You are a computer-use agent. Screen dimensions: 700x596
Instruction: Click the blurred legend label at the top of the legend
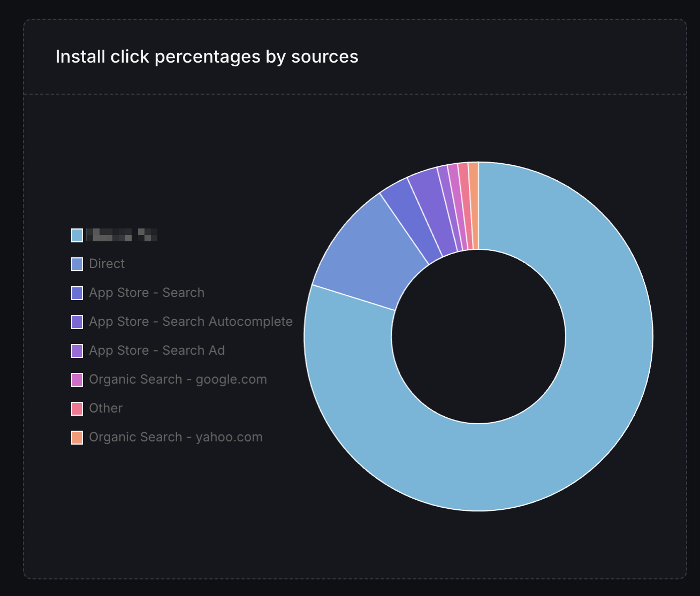(121, 235)
